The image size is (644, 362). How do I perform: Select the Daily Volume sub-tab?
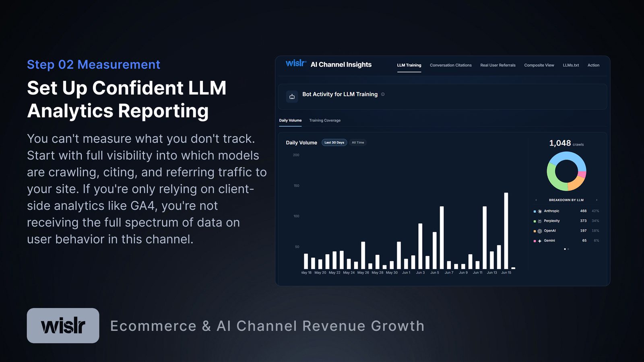(x=290, y=120)
